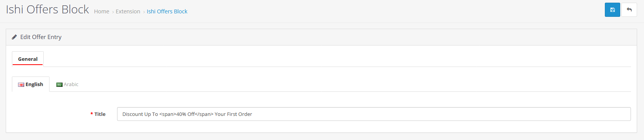Click the Title field label

100,114
